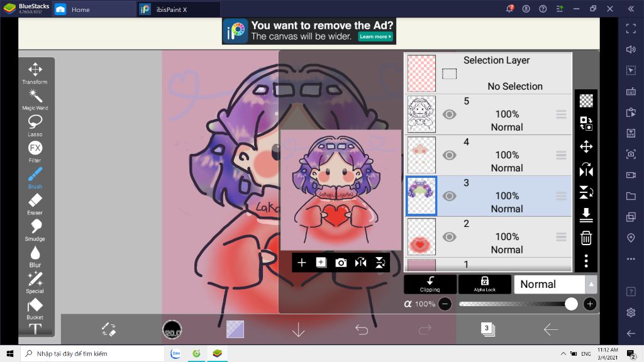Add special layer with boxed plus icon
The width and height of the screenshot is (644, 362).
pos(321,263)
